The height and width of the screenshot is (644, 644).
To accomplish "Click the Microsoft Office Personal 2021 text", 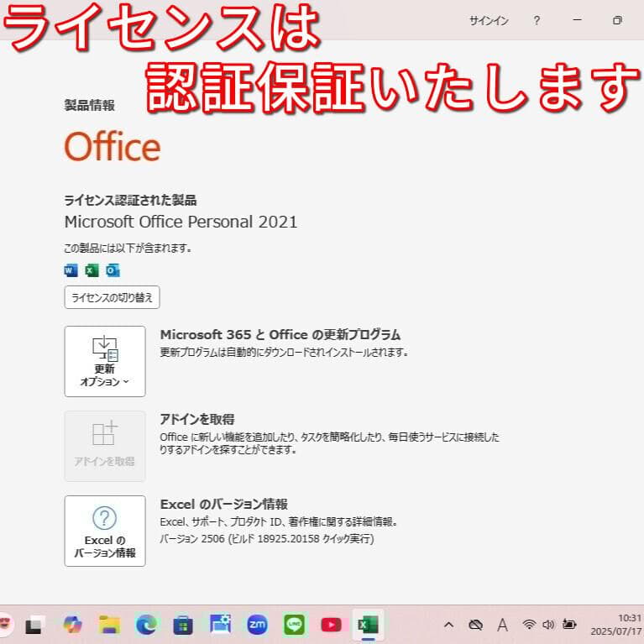I will (x=181, y=222).
